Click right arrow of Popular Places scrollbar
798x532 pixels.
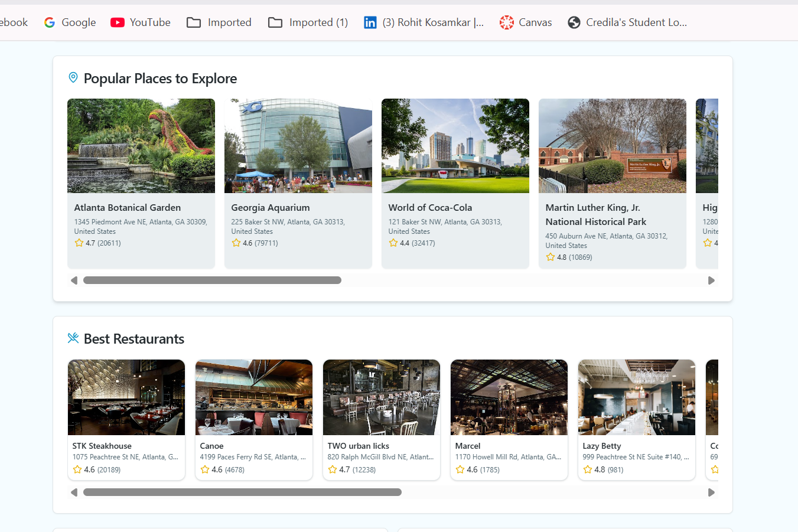[x=711, y=280]
